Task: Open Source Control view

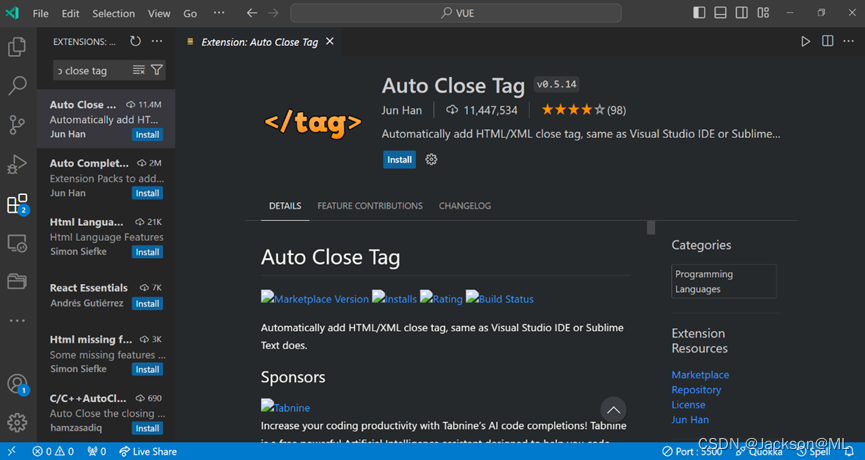Action: pos(17,125)
